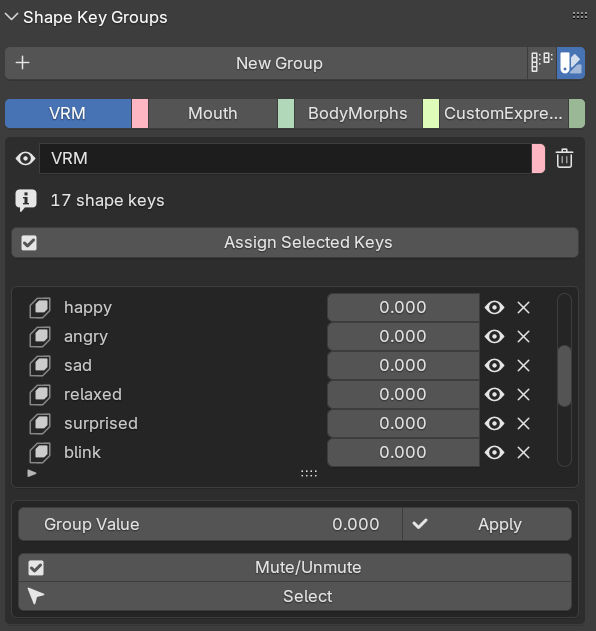
Task: Click the surprised value slider
Action: pyautogui.click(x=403, y=423)
